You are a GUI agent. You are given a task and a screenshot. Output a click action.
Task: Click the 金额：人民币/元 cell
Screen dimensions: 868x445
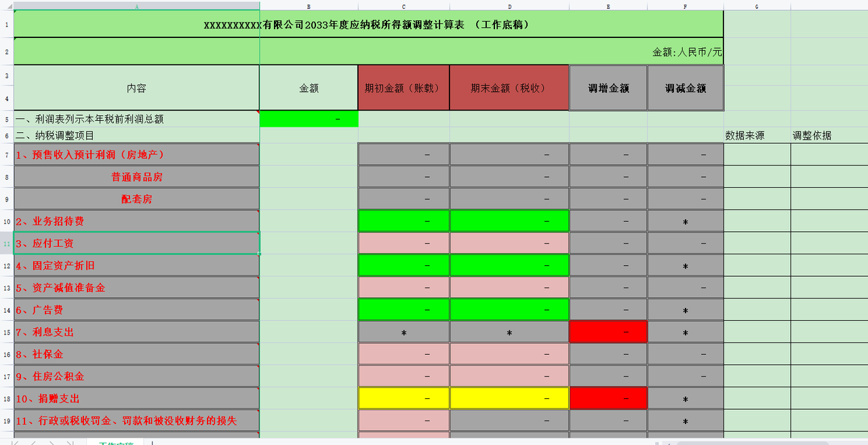click(x=685, y=51)
